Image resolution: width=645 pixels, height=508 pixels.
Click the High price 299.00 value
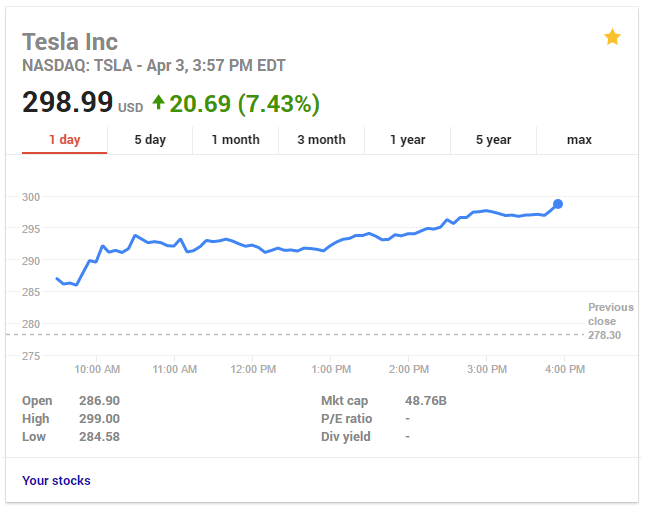(100, 418)
